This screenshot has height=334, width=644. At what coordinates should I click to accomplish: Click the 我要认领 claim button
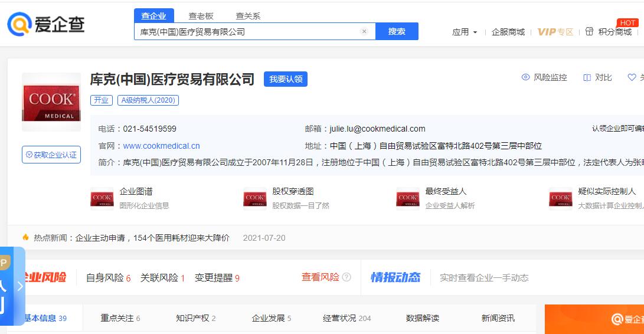[x=286, y=79]
